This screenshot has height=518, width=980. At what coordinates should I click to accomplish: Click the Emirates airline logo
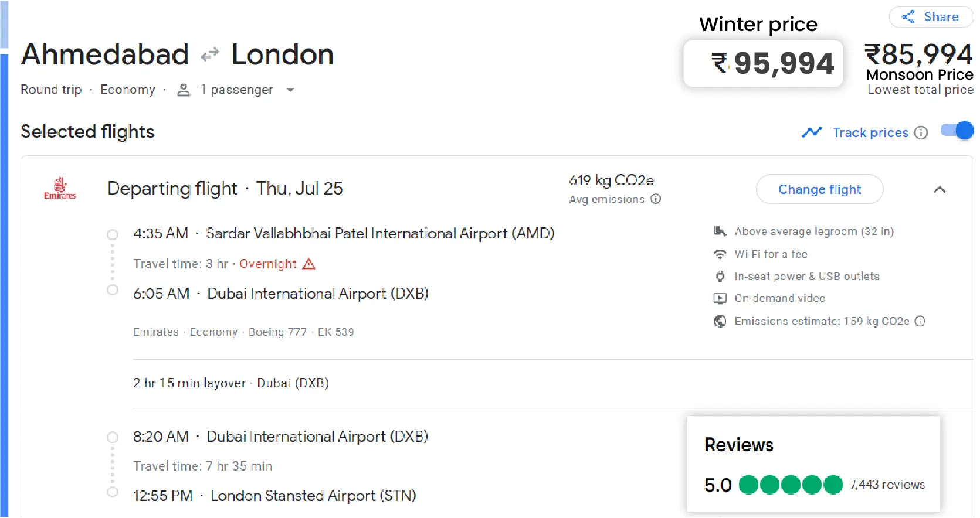59,188
